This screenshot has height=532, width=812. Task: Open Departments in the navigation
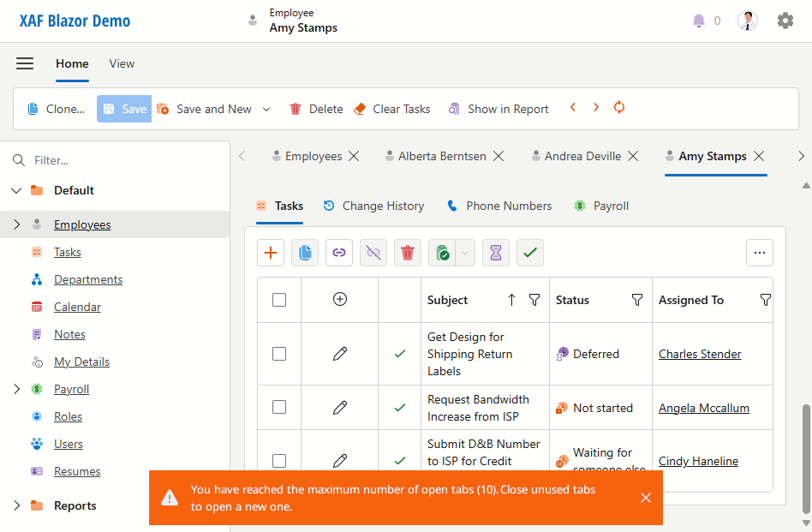click(88, 280)
